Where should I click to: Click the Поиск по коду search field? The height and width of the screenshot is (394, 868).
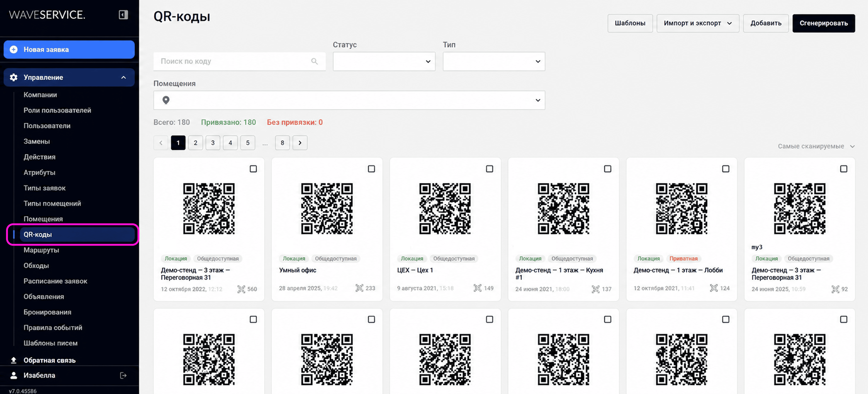[x=240, y=61]
